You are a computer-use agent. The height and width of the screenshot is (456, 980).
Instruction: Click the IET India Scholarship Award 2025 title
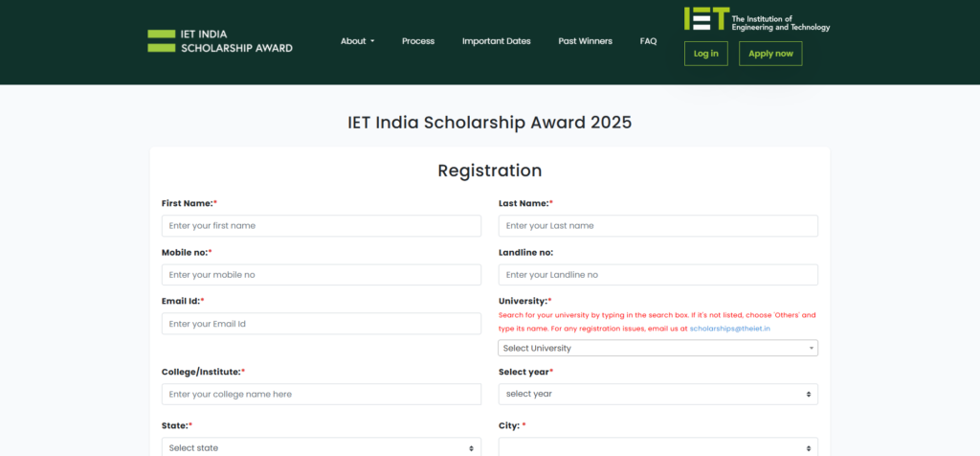(x=490, y=122)
